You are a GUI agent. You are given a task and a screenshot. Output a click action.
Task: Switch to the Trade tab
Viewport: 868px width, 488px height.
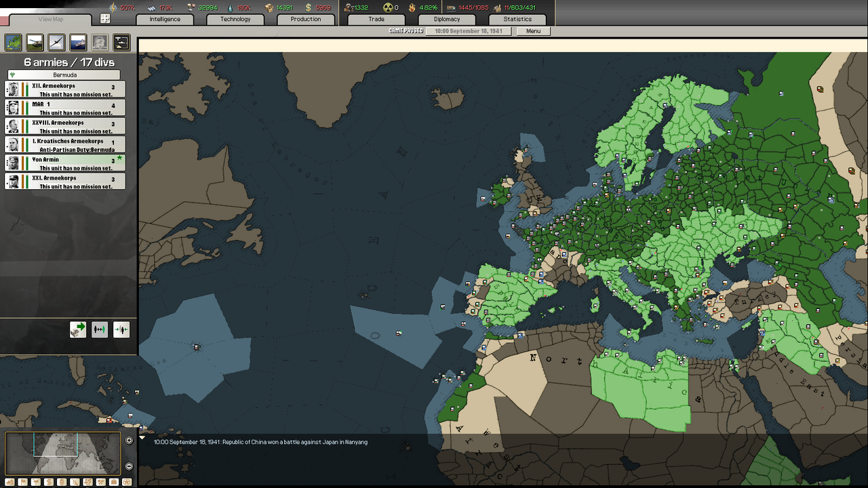coord(376,19)
